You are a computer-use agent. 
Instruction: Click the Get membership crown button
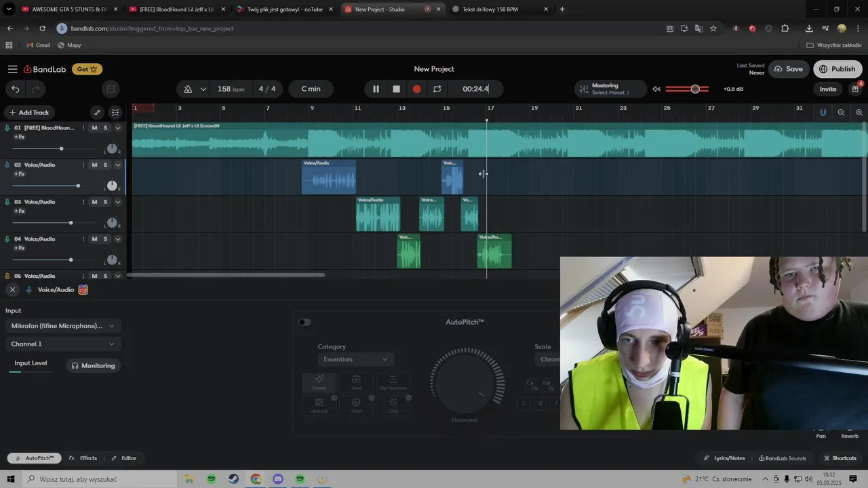(x=87, y=69)
